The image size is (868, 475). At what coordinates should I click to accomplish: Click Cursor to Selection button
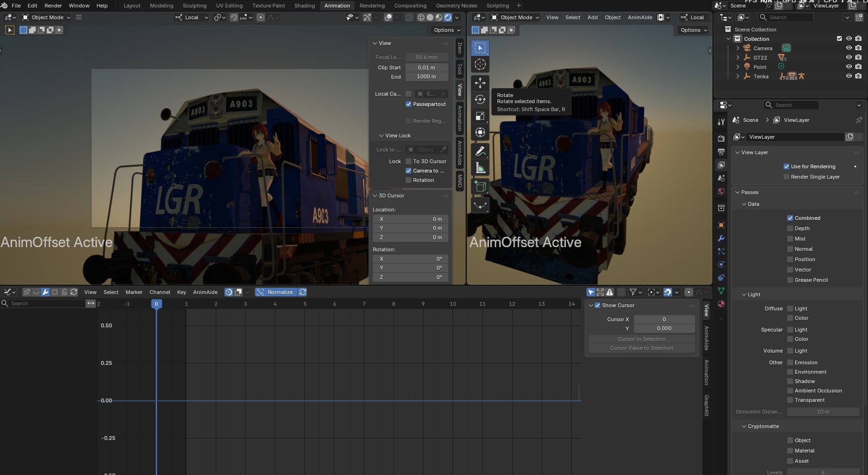pos(642,339)
